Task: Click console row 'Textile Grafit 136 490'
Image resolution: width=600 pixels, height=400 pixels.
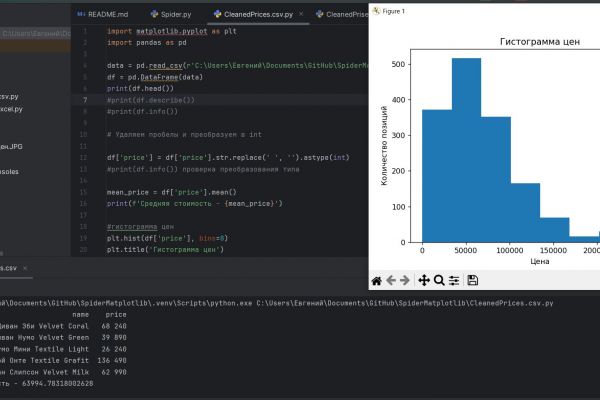Action: click(63, 361)
